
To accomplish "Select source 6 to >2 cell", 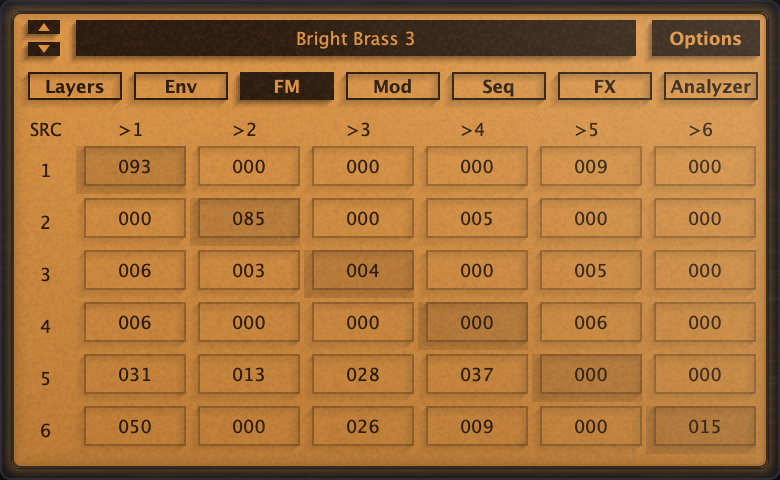I will pyautogui.click(x=249, y=426).
